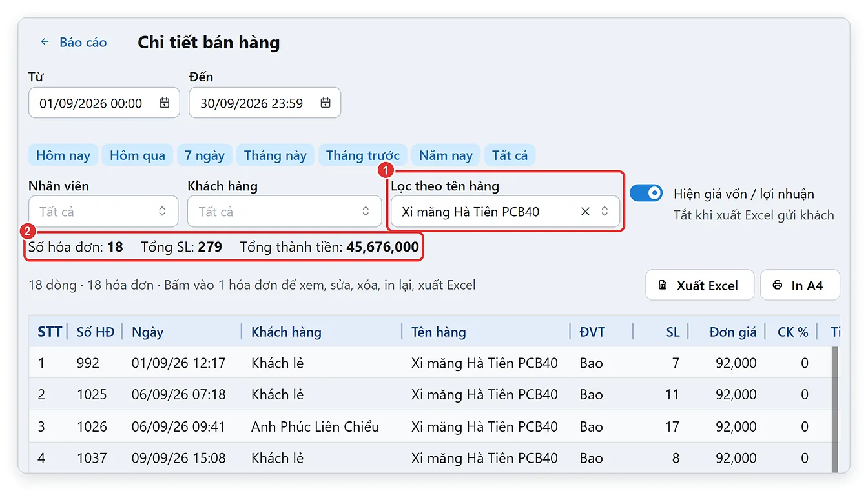Viewport: 868px width, 491px height.
Task: Click the table's vertical scrollbar
Action: pos(835,410)
